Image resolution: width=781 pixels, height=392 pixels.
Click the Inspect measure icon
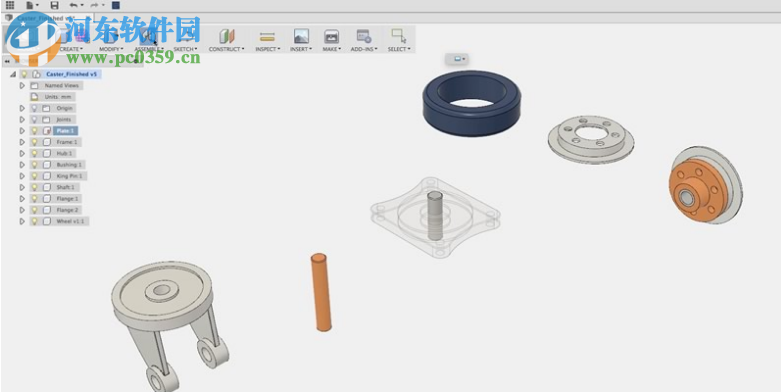267,36
